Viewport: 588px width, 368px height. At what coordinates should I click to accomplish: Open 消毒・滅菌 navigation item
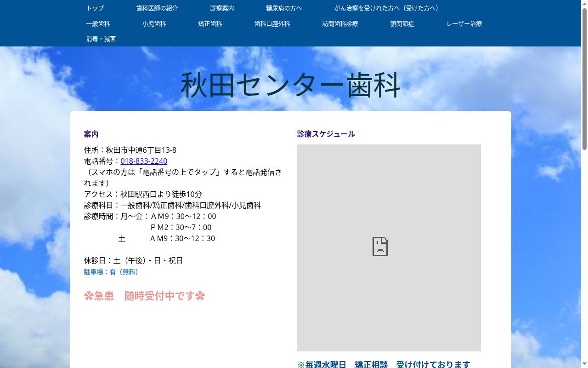coord(101,39)
